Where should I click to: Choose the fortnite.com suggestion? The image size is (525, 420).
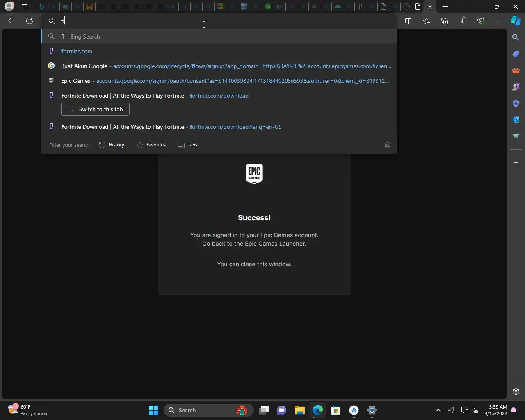[219, 51]
